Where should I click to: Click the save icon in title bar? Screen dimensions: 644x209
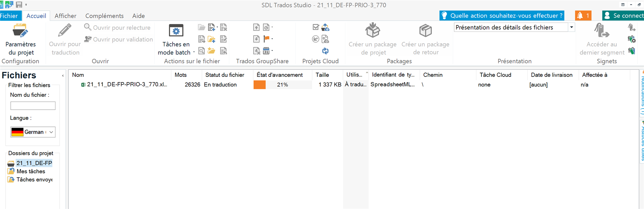pos(19,5)
